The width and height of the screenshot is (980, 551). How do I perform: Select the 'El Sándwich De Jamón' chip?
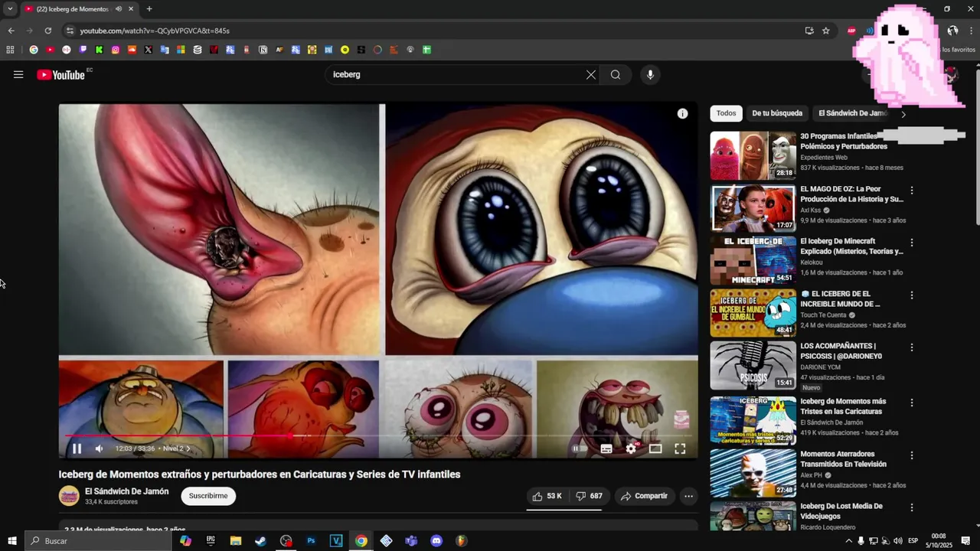[852, 113]
